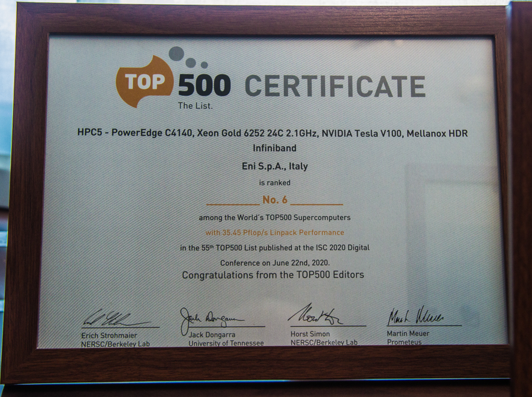The image size is (532, 397).
Task: Click 'Prometeus' affiliation text
Action: click(x=404, y=341)
